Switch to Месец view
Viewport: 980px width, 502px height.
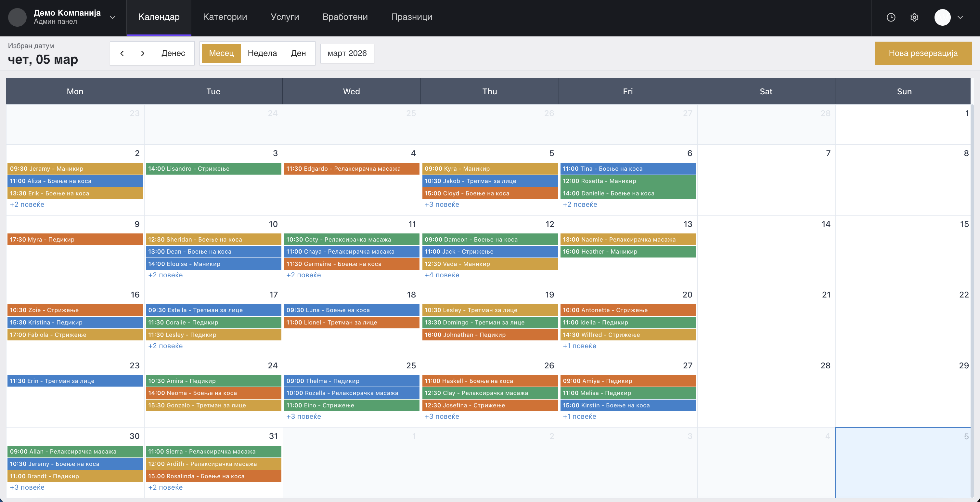pos(221,53)
